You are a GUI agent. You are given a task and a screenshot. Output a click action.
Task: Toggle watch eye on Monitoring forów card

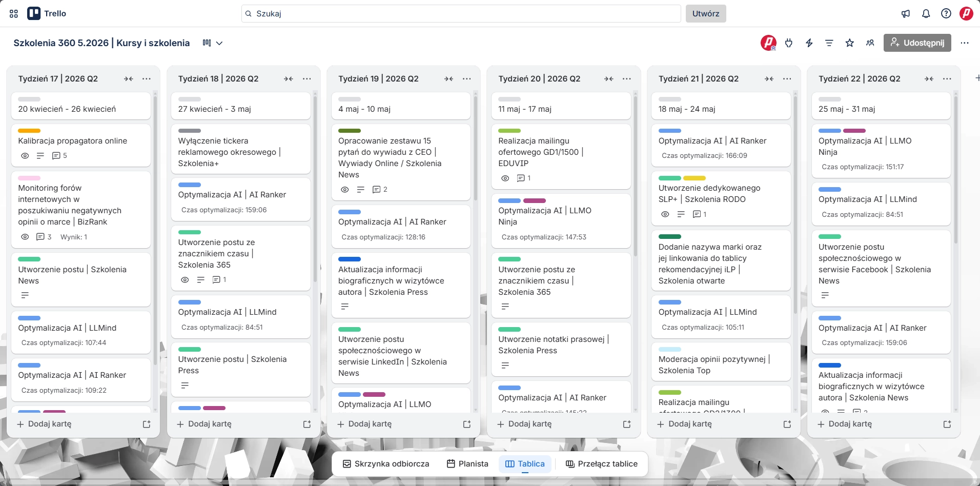(x=25, y=237)
